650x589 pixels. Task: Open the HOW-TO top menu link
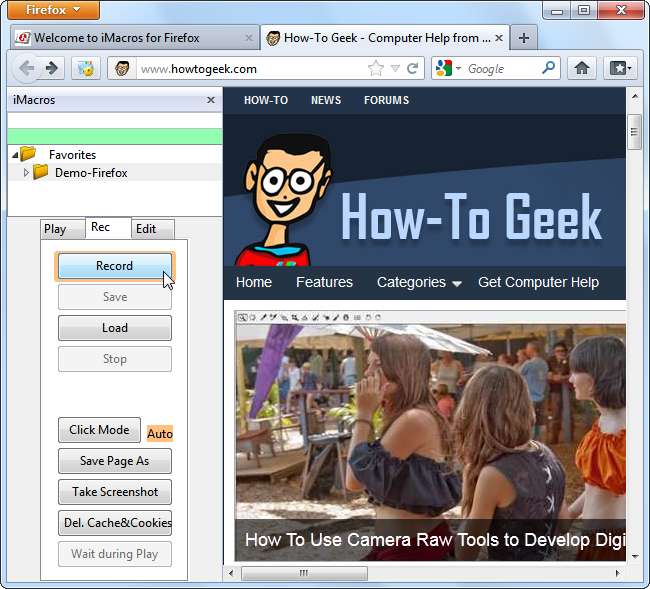[x=266, y=100]
